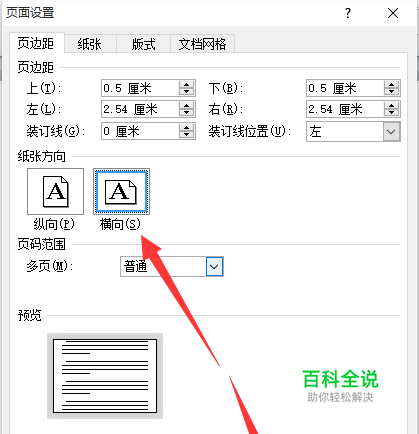The height and width of the screenshot is (434, 419).
Task: Select the 纵向 portrait orientation icon
Action: point(55,191)
